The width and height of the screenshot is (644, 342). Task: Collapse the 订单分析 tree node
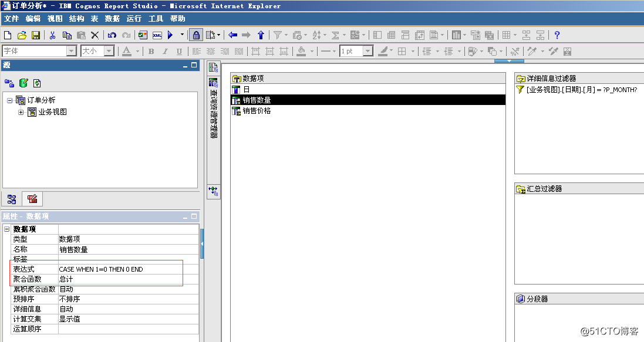pyautogui.click(x=10, y=100)
